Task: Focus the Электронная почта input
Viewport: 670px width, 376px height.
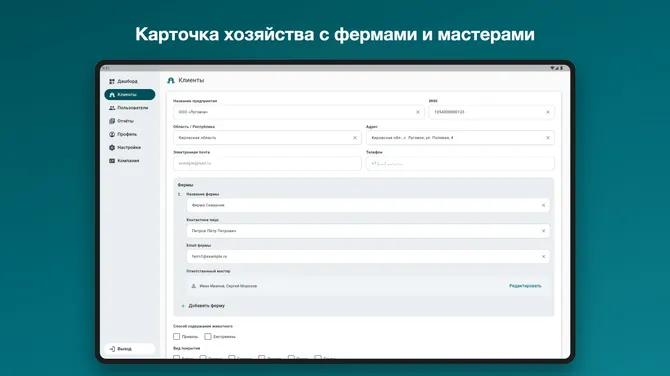Action: coord(267,163)
